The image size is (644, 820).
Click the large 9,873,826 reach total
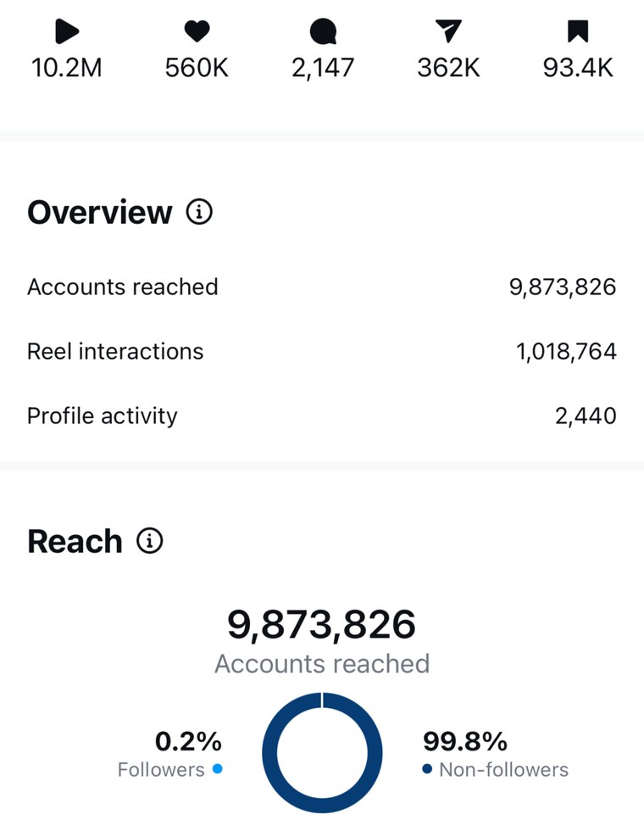321,625
